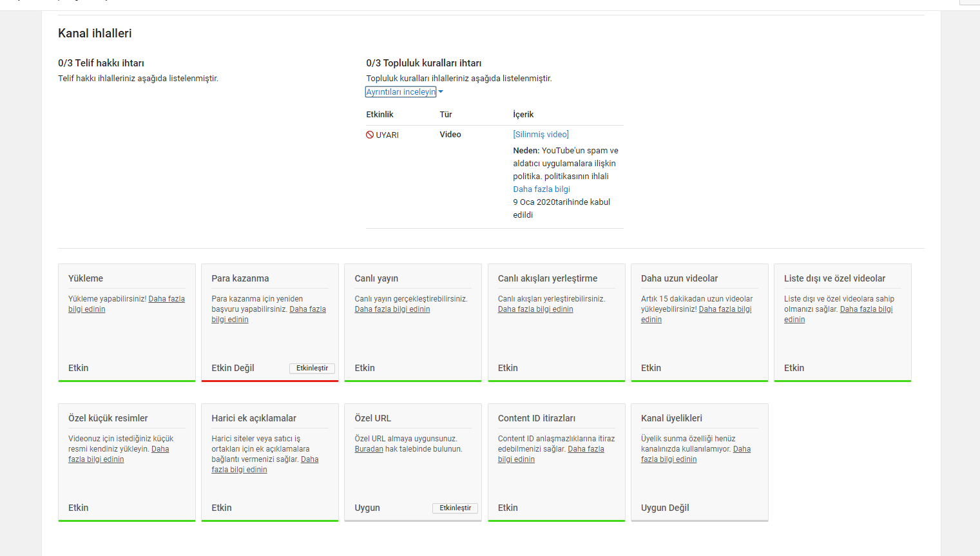Click the Özel küçük resimler card title
The width and height of the screenshot is (980, 556).
coord(108,418)
